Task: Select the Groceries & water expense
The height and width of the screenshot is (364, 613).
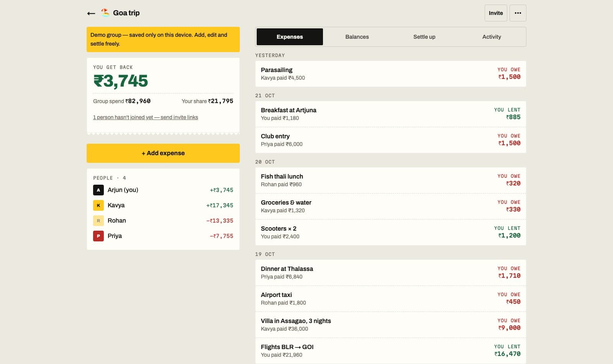Action: (390, 206)
